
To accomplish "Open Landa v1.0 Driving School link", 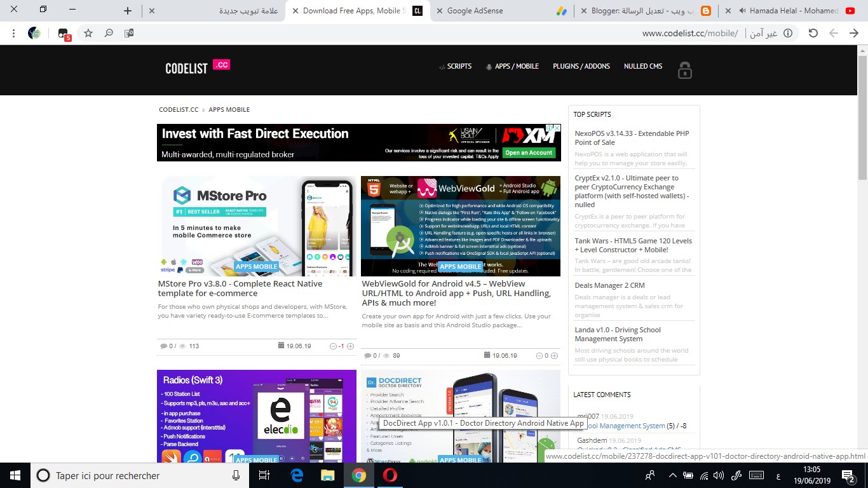I will click(618, 334).
